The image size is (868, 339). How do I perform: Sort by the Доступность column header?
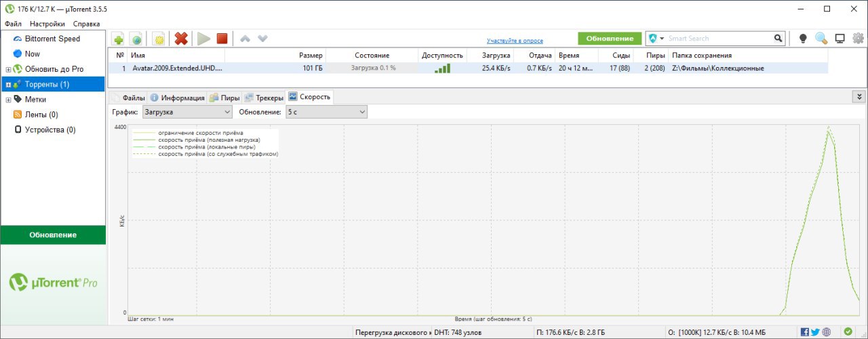click(442, 55)
